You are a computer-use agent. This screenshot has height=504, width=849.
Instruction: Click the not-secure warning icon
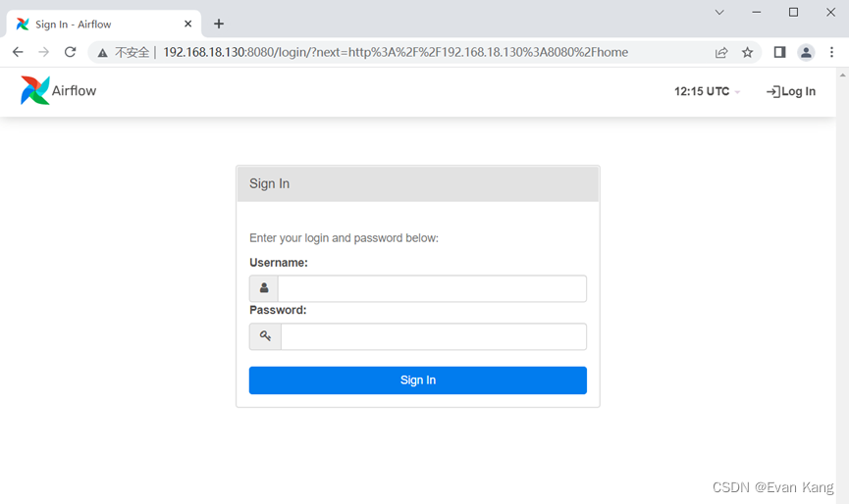pos(102,52)
